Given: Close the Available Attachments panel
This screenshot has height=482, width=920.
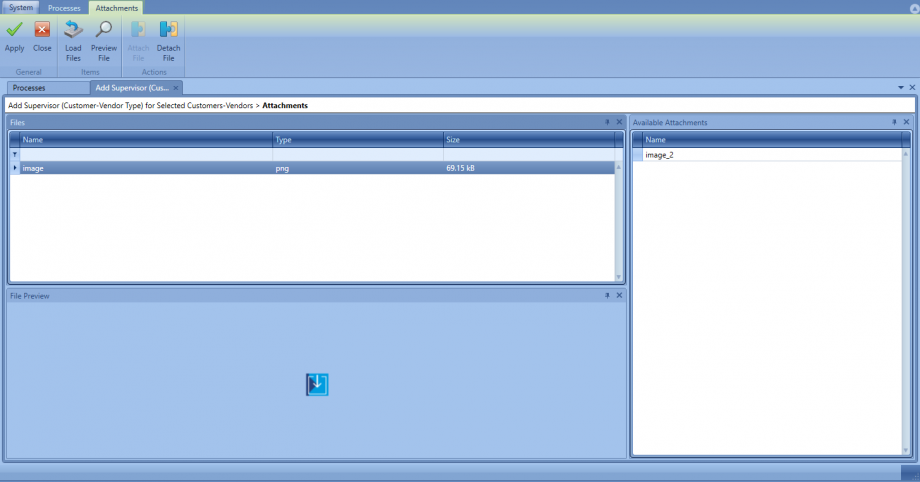Looking at the screenshot, I should point(907,122).
